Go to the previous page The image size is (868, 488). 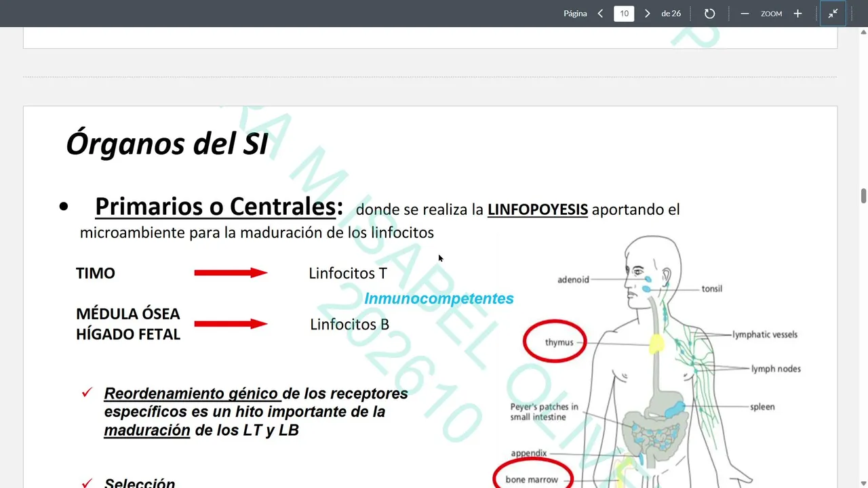[x=600, y=14]
